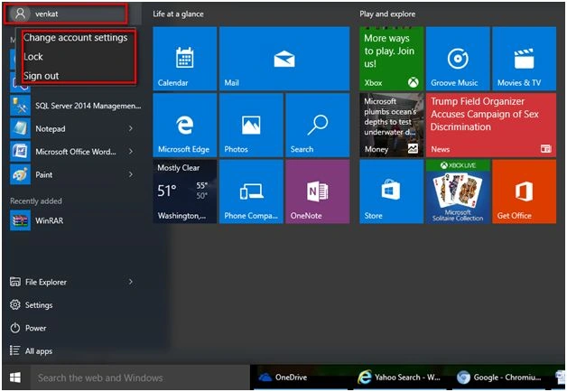Viewport: 567px width, 392px height.
Task: Expand the File Explorer jump list arrow
Action: (x=131, y=281)
